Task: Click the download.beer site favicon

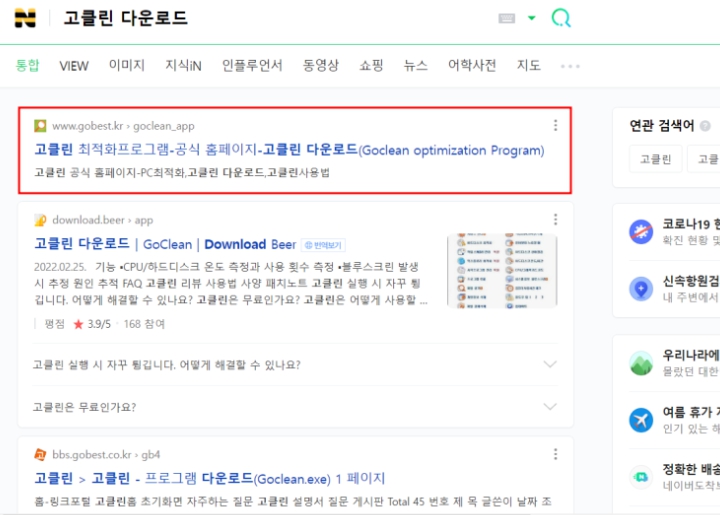Action: (x=40, y=220)
